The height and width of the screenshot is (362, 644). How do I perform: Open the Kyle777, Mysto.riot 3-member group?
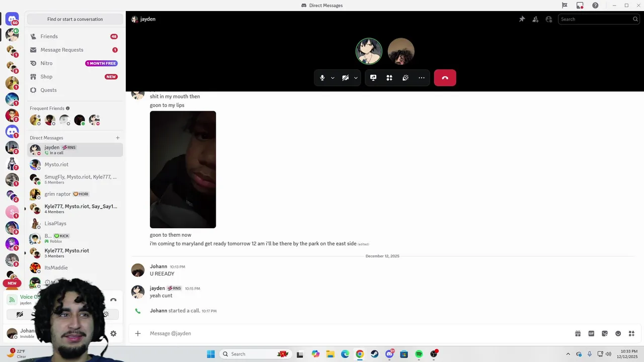coord(75,253)
